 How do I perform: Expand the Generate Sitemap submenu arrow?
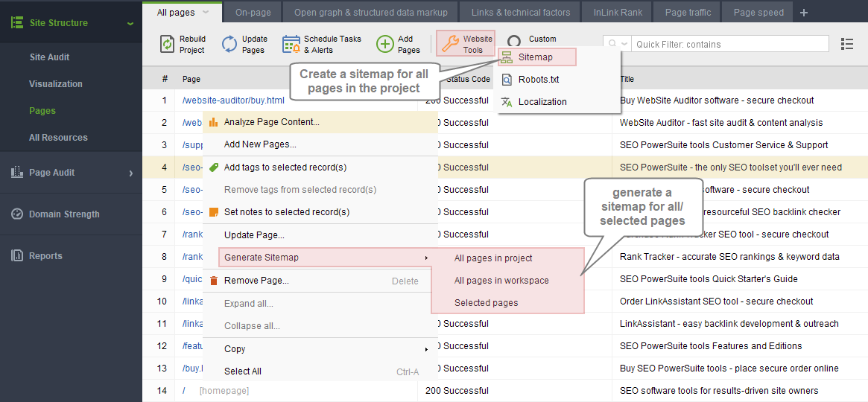[426, 258]
